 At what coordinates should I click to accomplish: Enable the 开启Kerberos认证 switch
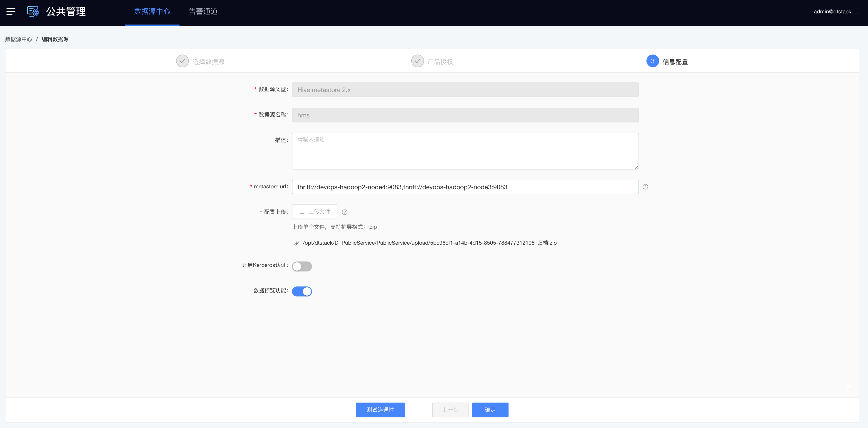click(302, 266)
